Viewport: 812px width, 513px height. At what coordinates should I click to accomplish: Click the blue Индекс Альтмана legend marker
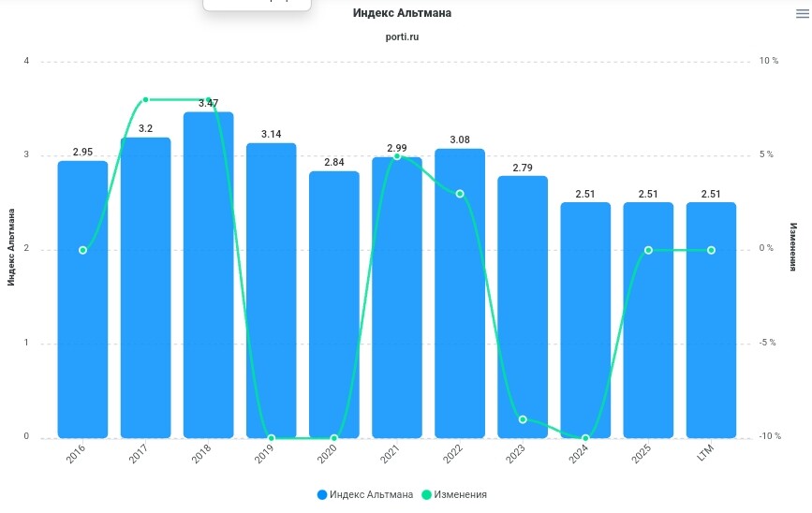[x=322, y=494]
